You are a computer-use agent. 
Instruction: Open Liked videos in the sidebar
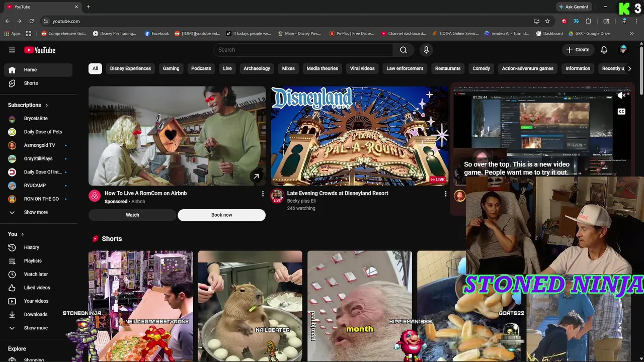click(38, 288)
